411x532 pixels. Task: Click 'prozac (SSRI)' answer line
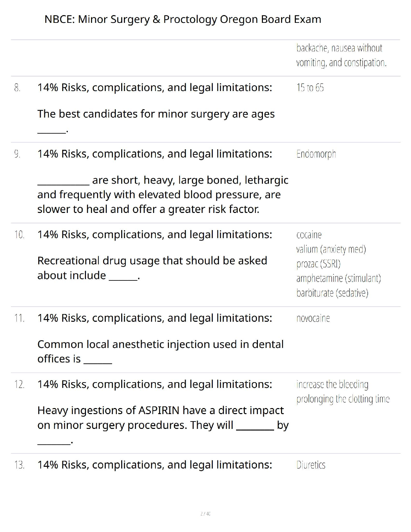(318, 264)
